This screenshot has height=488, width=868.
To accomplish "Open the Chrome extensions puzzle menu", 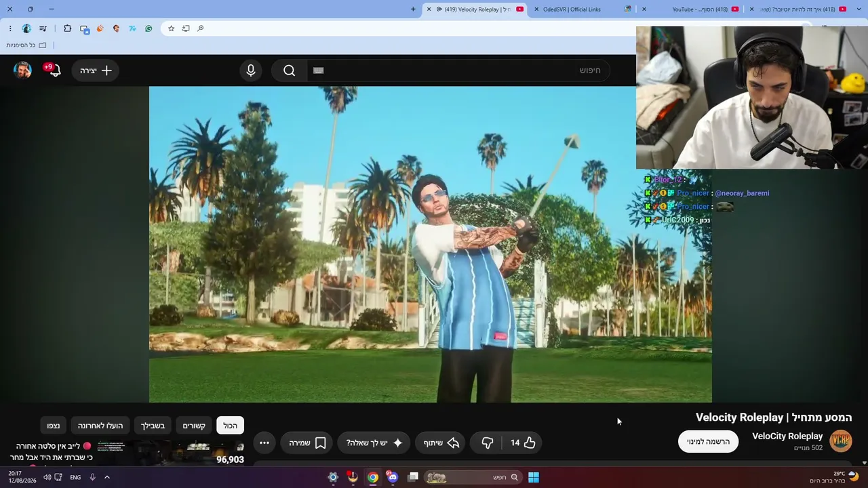I will [x=67, y=28].
